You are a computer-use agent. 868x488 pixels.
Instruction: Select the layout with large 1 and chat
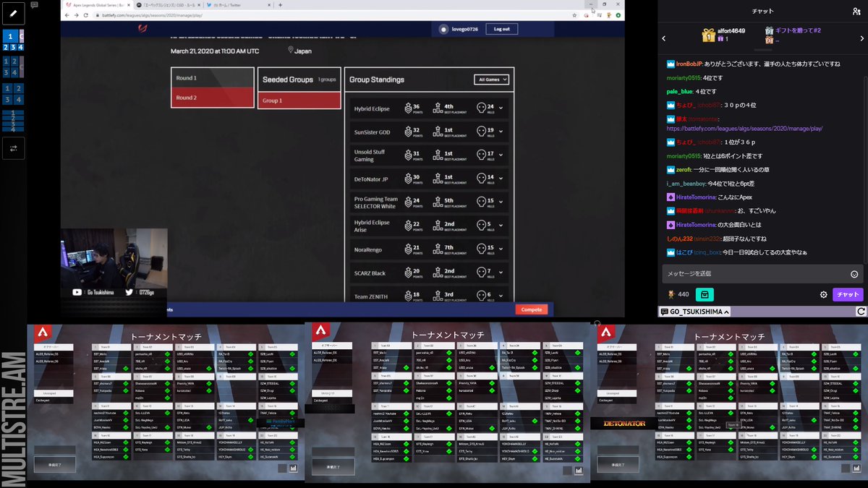(x=13, y=41)
